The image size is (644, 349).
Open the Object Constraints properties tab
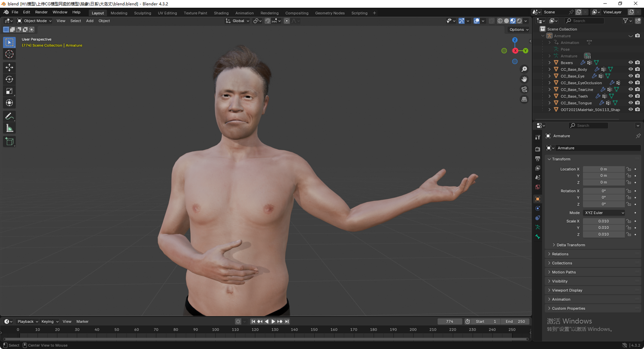538,218
